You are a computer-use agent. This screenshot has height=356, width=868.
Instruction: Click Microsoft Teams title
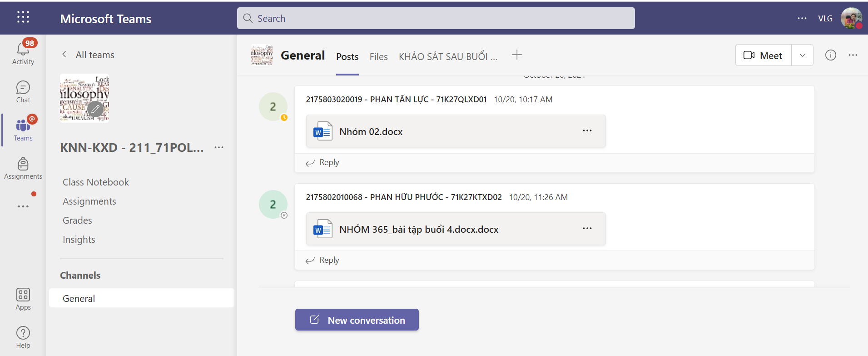coord(106,19)
